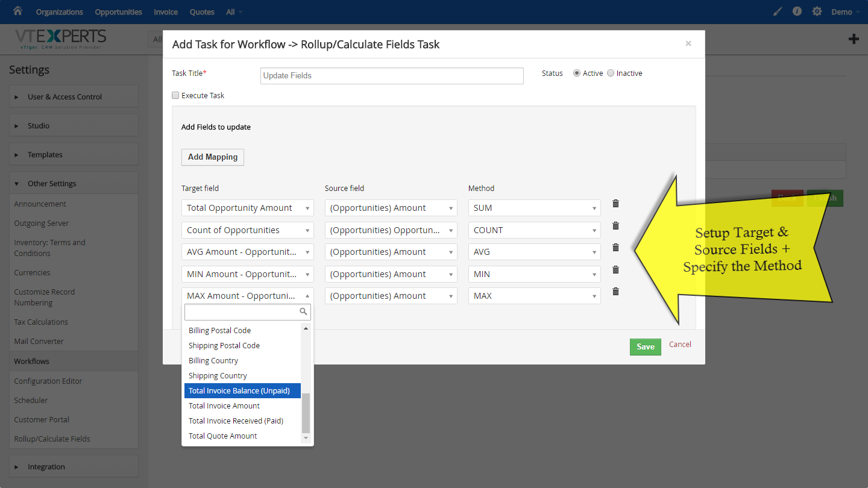The width and height of the screenshot is (868, 488).
Task: Delete the MAX Amount mapping row
Action: [615, 292]
